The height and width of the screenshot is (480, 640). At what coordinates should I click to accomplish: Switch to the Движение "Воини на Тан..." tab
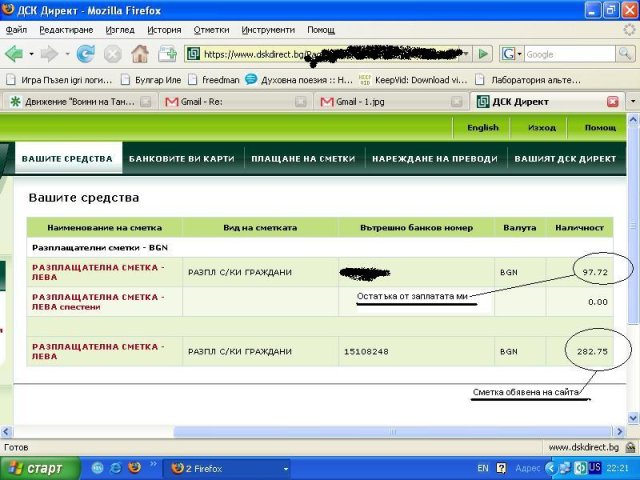click(78, 102)
